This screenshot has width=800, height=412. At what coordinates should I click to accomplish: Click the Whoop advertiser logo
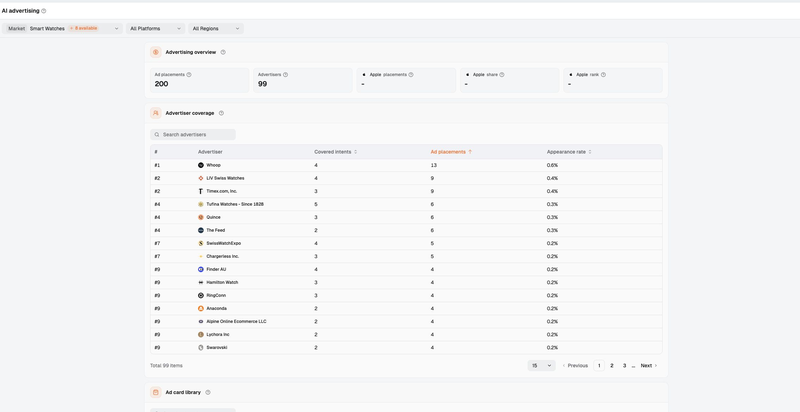click(201, 165)
